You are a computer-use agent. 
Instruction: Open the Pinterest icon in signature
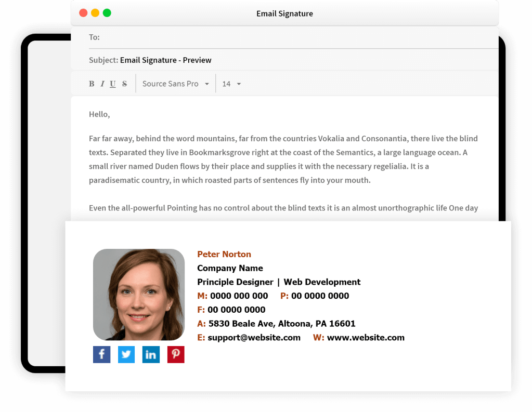(x=176, y=354)
